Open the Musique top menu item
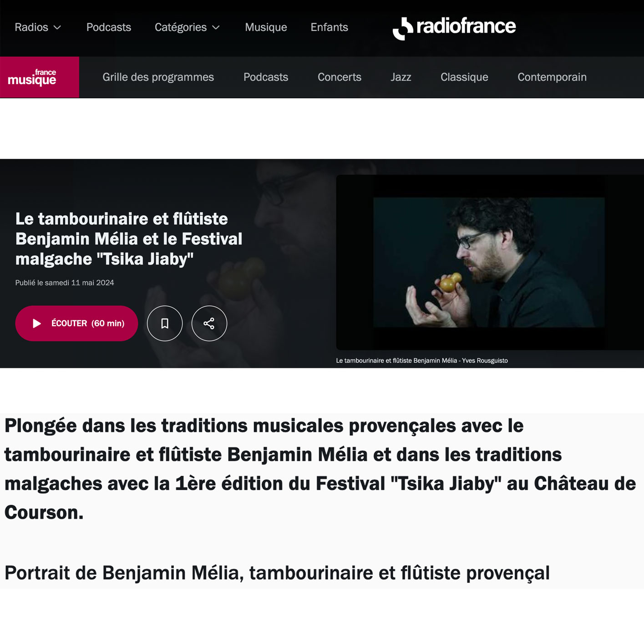The image size is (644, 644). coord(266,27)
